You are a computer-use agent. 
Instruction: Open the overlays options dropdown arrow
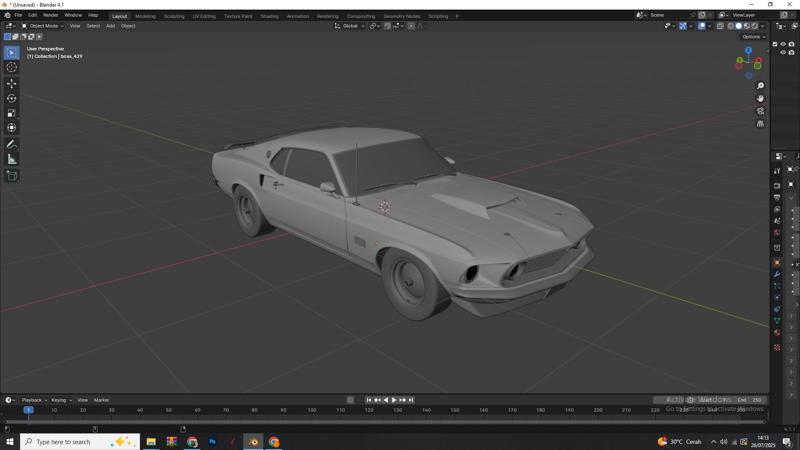point(709,26)
